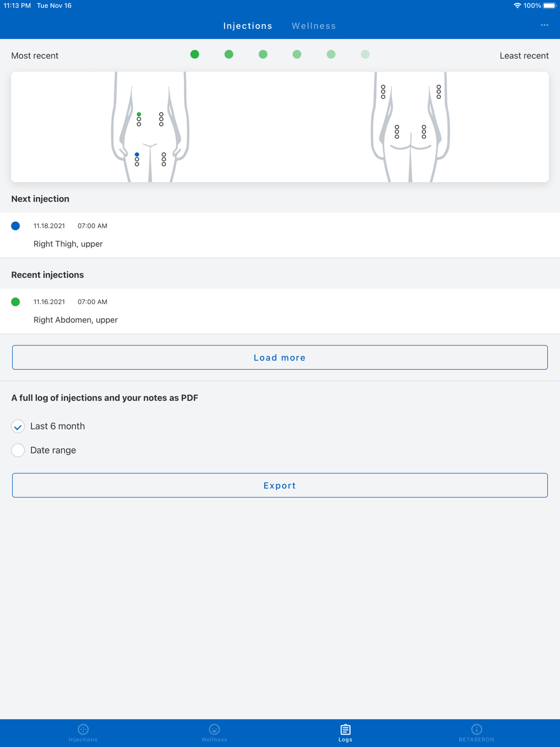Select the Date range option
The image size is (560, 747).
tap(18, 450)
